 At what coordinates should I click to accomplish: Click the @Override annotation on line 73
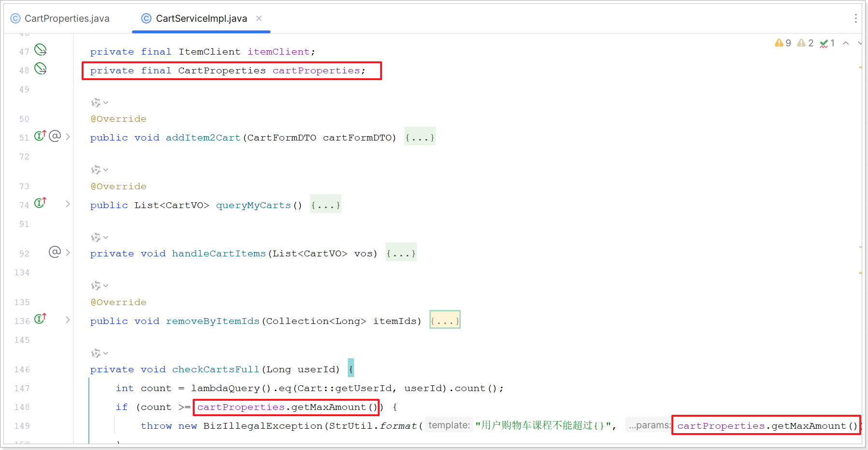[x=118, y=186]
